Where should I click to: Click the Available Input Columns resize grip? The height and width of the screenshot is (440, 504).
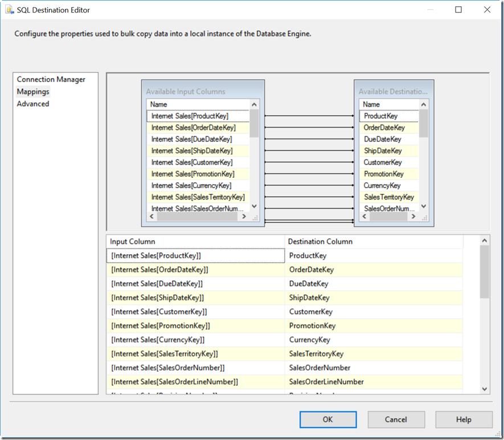[255, 218]
